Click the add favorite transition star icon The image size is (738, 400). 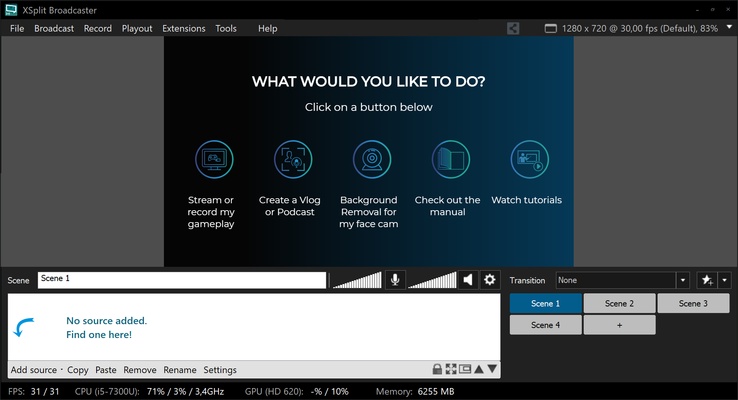point(707,280)
